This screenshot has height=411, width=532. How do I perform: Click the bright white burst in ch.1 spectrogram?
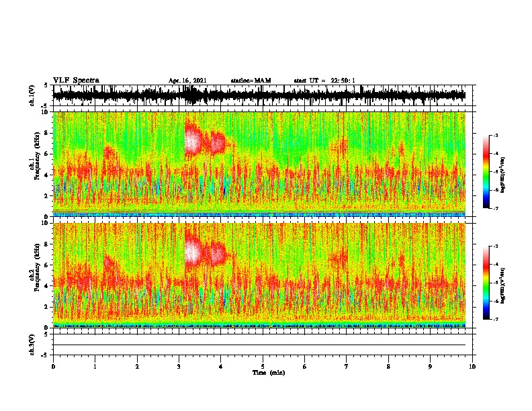192,142
